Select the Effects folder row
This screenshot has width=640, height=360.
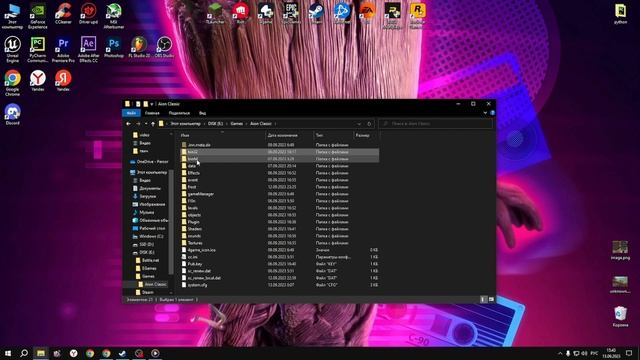(280, 173)
